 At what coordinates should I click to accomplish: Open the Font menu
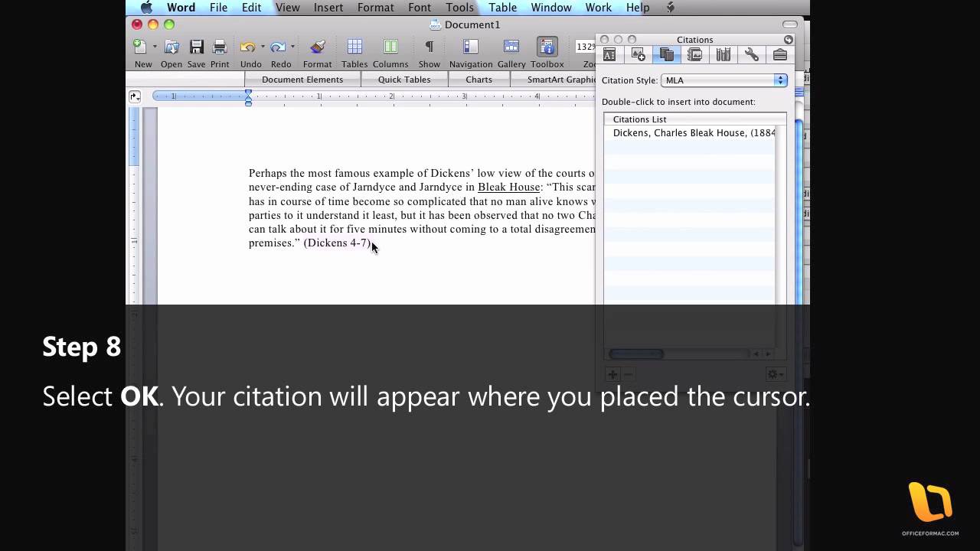tap(420, 8)
